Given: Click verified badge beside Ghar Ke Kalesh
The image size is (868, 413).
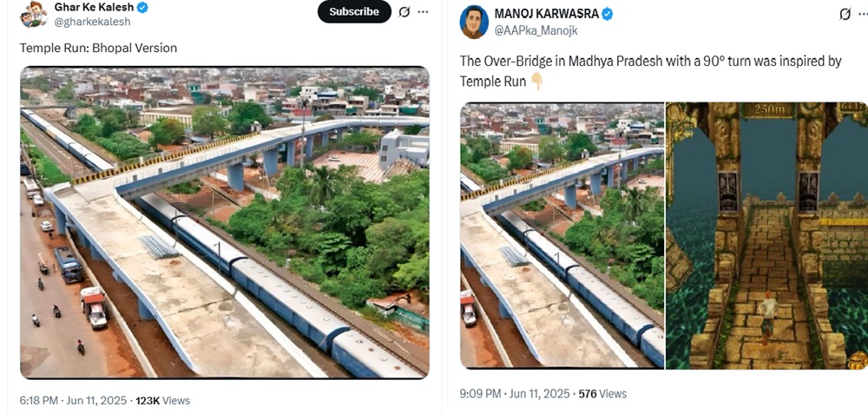Looking at the screenshot, I should pos(142,8).
